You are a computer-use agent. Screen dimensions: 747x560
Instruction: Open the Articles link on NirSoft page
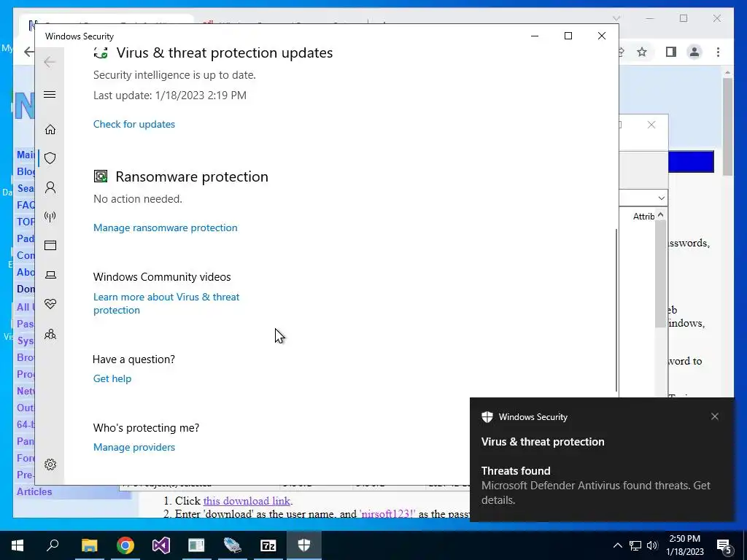tap(34, 491)
